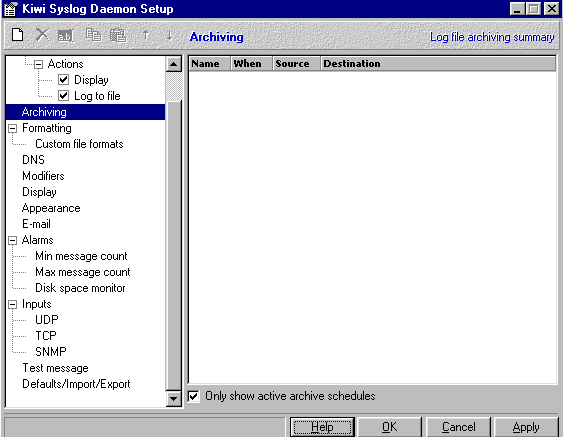Sort by the When column header
The height and width of the screenshot is (437, 563).
[251, 64]
